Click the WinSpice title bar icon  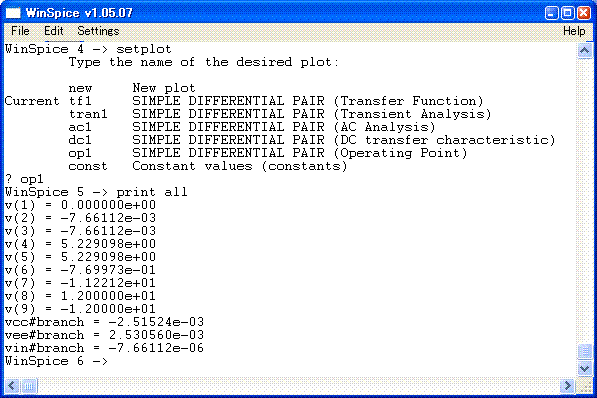tap(13, 13)
